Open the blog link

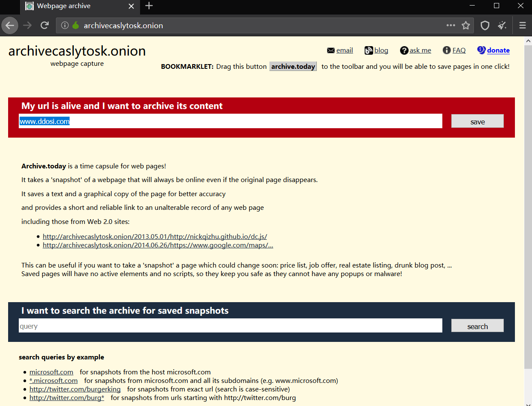[381, 50]
